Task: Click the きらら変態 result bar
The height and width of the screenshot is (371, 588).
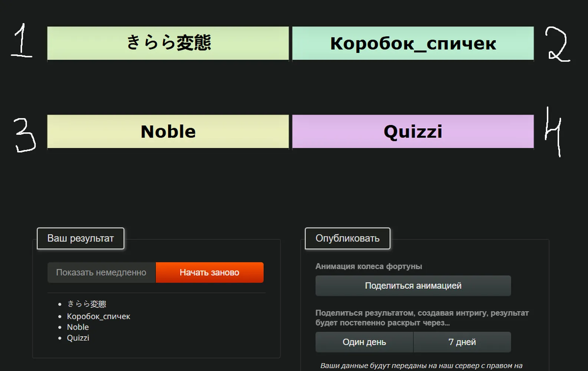Action: tap(168, 43)
